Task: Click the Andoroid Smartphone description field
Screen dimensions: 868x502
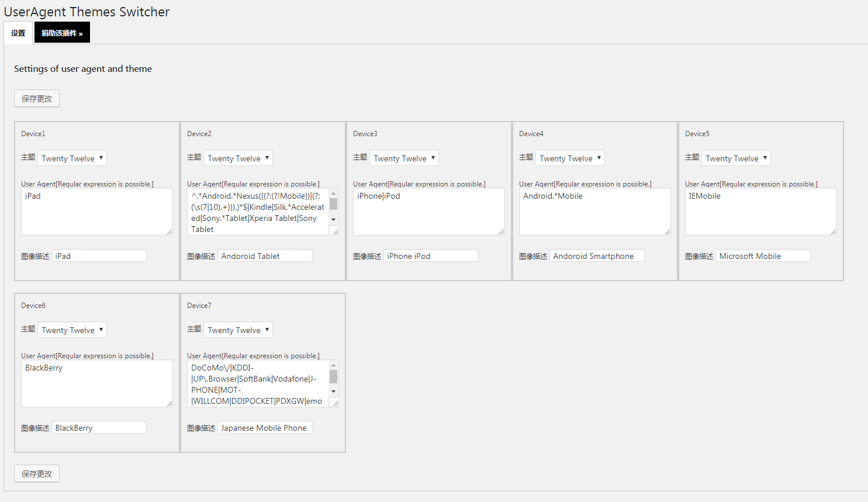Action: tap(597, 256)
